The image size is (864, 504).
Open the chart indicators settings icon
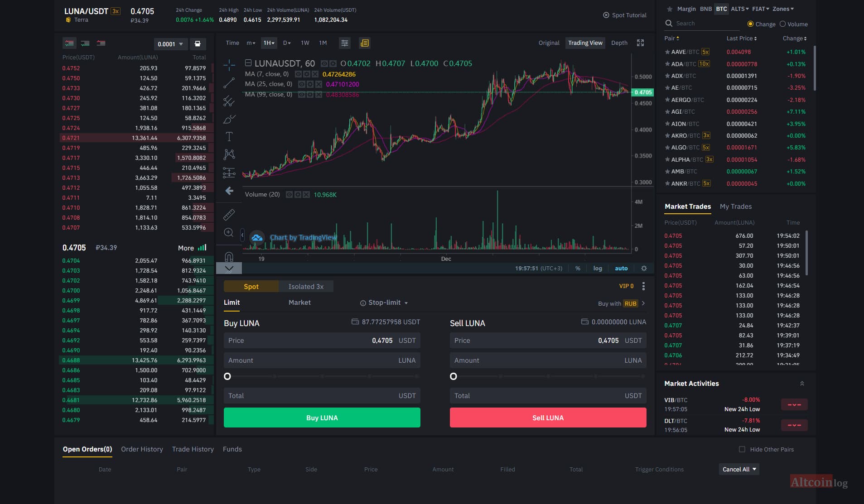[345, 43]
